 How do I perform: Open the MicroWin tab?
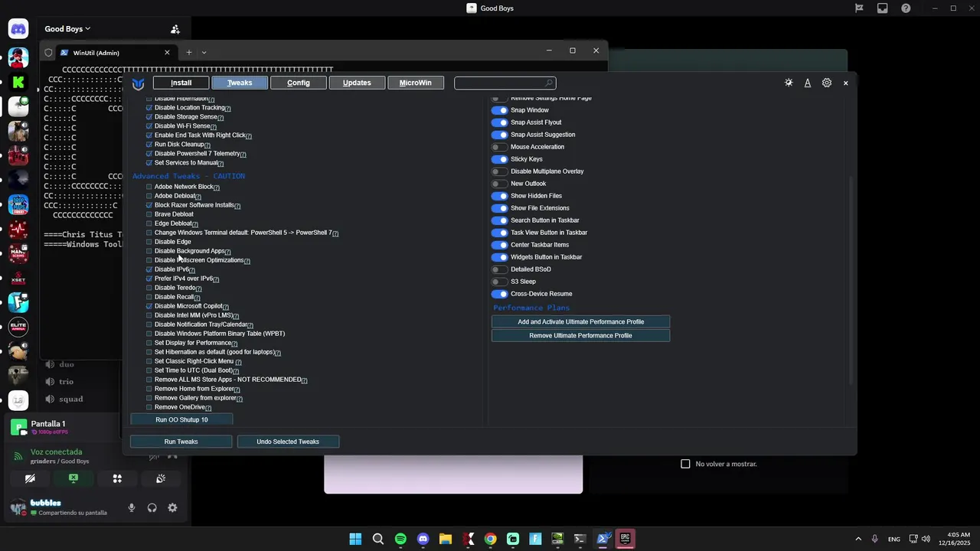point(416,83)
